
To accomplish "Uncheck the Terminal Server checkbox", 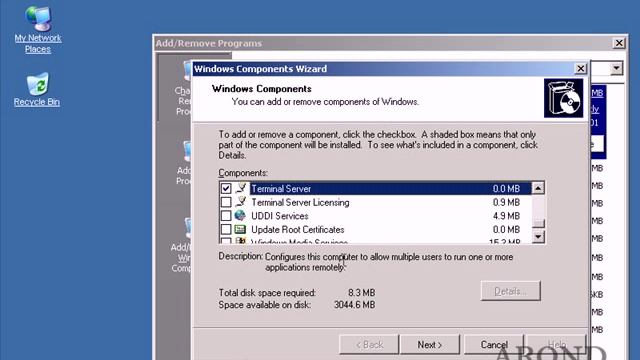I will coord(226,188).
